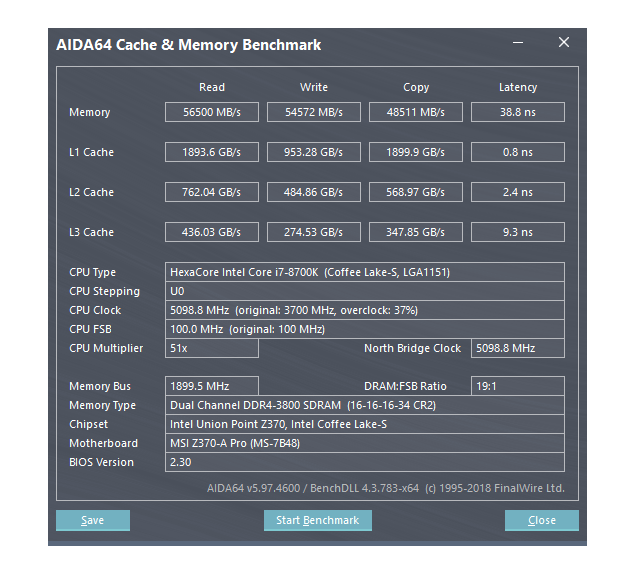
Task: Click North Bridge Clock value 5098.8 MHz
Action: pyautogui.click(x=518, y=348)
